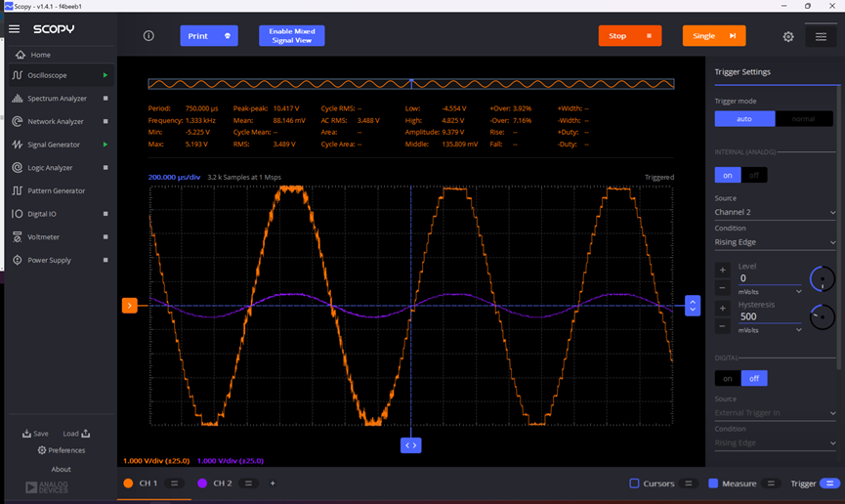Viewport: 845px width, 504px height.
Task: Open Hysteresis units mVolts dropdown
Action: 770,330
